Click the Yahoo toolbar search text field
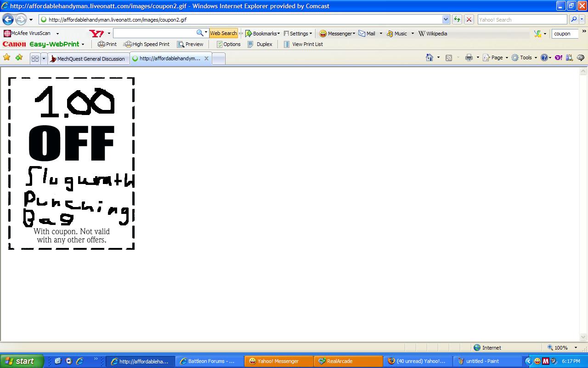This screenshot has height=368, width=588. tap(154, 33)
